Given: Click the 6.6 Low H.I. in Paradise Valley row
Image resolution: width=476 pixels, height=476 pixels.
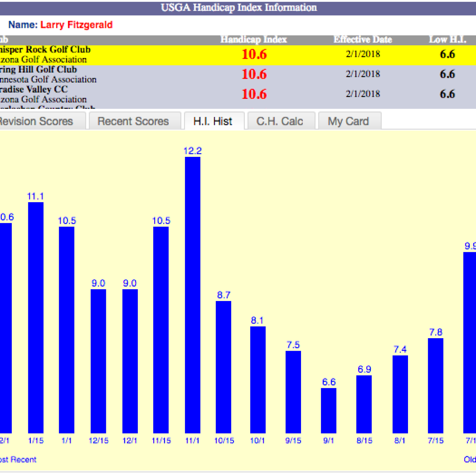Looking at the screenshot, I should (447, 94).
